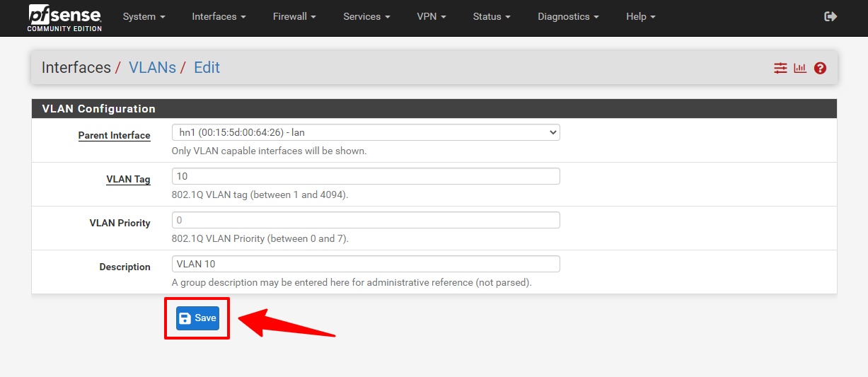Open the System menu
Image resolution: width=868 pixels, height=377 pixels.
(x=144, y=16)
